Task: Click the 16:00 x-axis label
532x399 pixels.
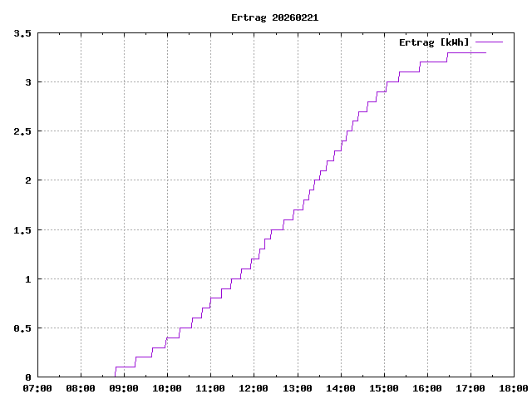Action: [x=426, y=388]
